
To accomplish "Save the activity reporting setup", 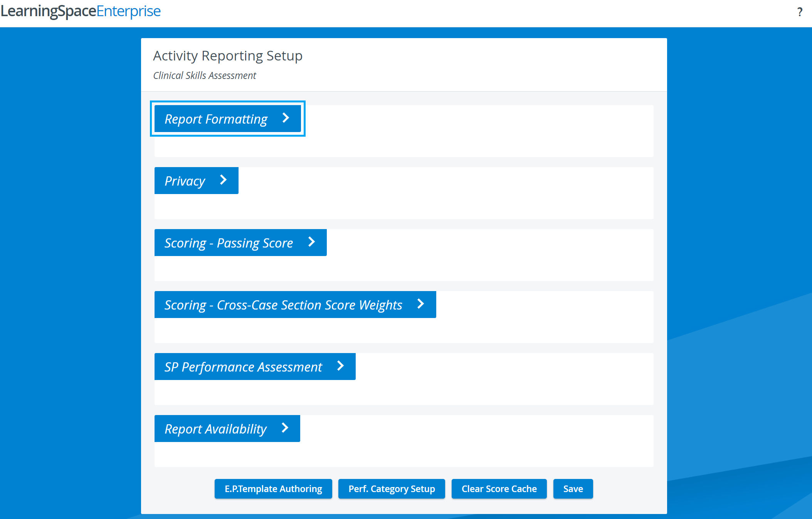I will click(573, 489).
